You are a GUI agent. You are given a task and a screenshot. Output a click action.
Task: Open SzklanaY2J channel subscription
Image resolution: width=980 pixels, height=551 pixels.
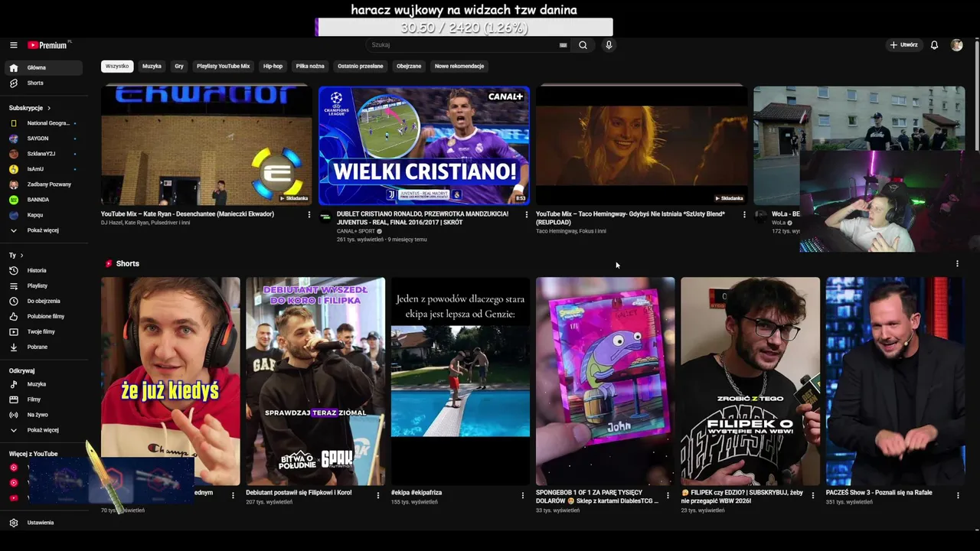(x=43, y=154)
